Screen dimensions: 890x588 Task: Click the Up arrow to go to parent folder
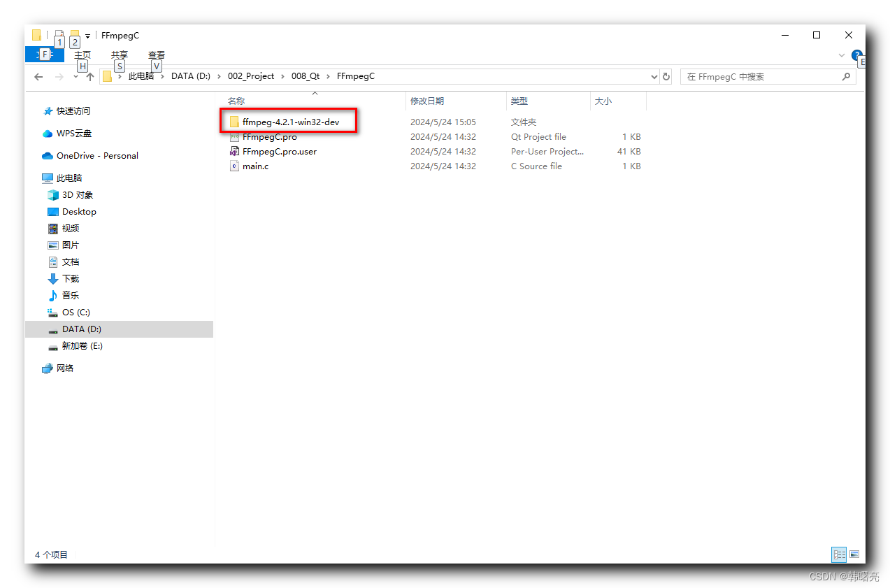point(89,76)
